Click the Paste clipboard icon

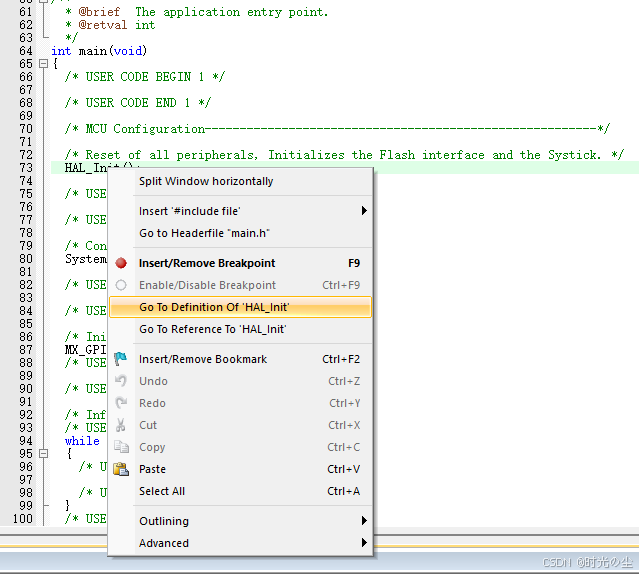coord(121,469)
